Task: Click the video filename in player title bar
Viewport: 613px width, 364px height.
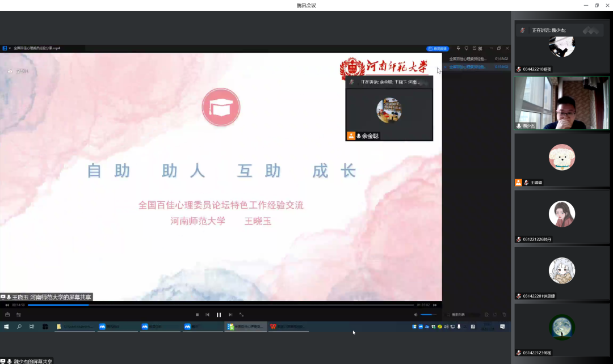Action: 37,48
